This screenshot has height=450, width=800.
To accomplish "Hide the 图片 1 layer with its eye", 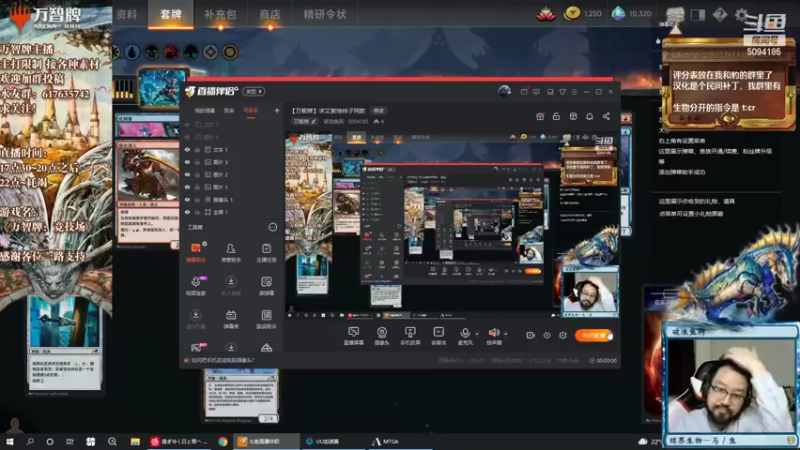I will point(187,187).
